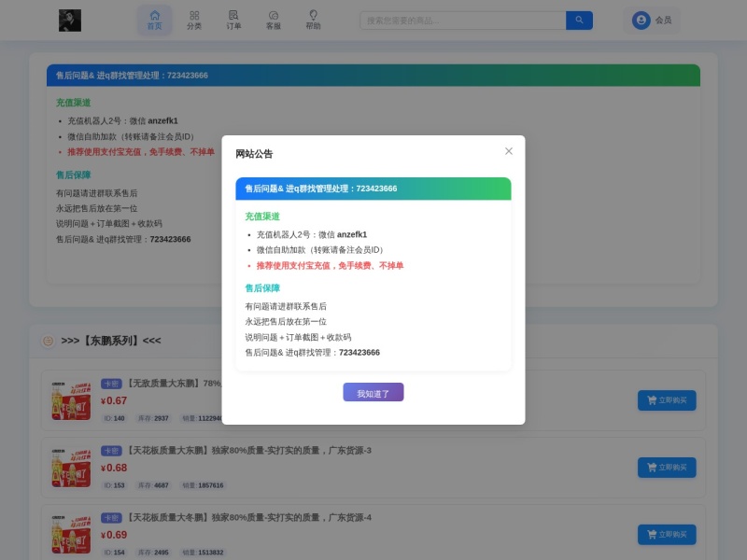Open the 帮助 help tab
The height and width of the screenshot is (560, 747).
click(x=313, y=21)
